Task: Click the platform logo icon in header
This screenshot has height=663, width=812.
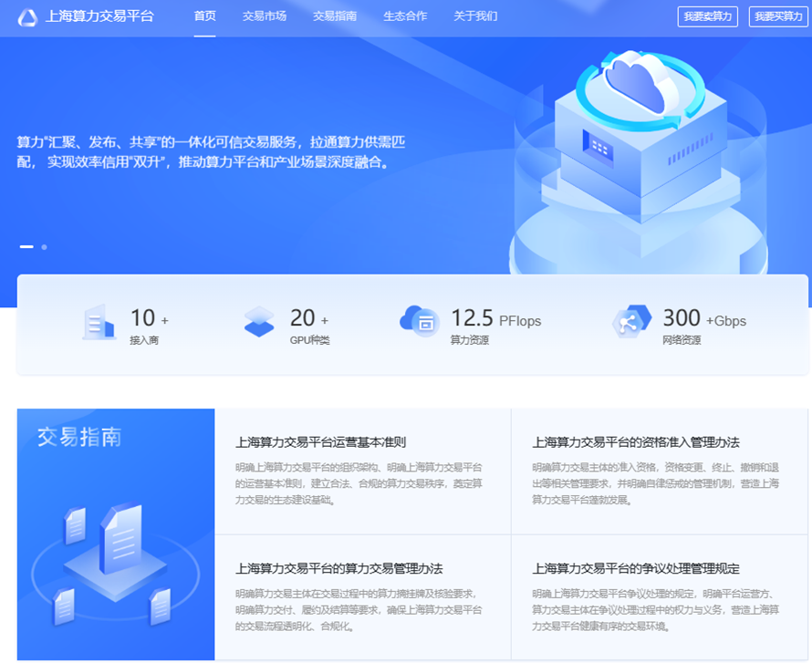Action: [28, 16]
